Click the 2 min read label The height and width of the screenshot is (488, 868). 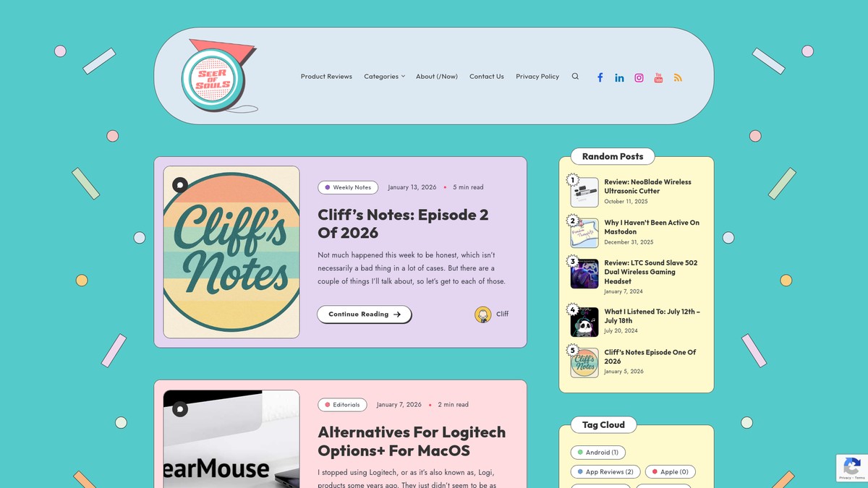[x=454, y=405]
